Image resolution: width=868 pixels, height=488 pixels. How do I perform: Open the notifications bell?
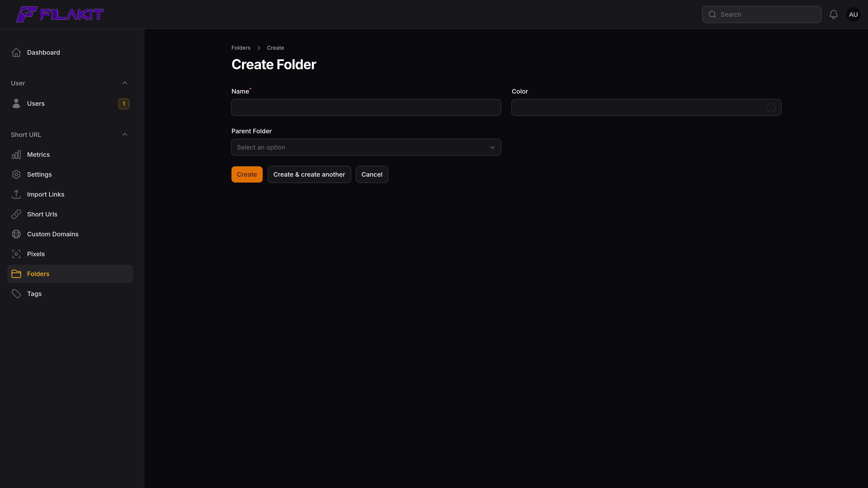pos(834,14)
